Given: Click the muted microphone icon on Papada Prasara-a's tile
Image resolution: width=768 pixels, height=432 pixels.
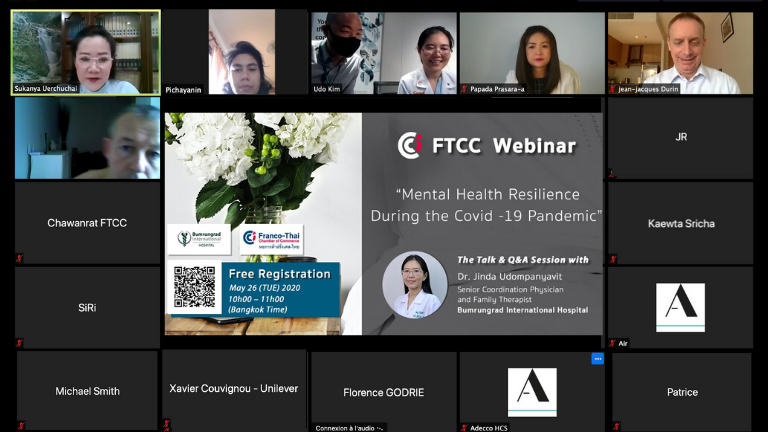Looking at the screenshot, I should (x=464, y=89).
